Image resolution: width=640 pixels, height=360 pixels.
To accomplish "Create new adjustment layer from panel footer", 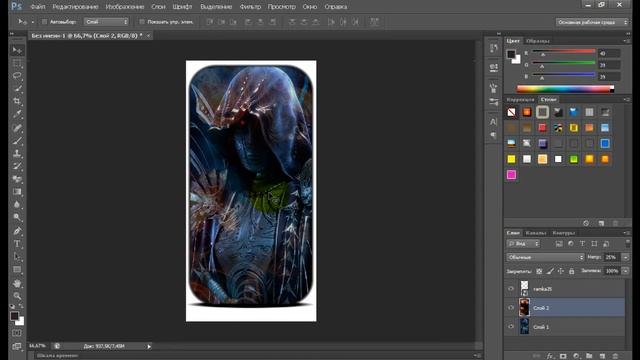I will click(x=576, y=356).
